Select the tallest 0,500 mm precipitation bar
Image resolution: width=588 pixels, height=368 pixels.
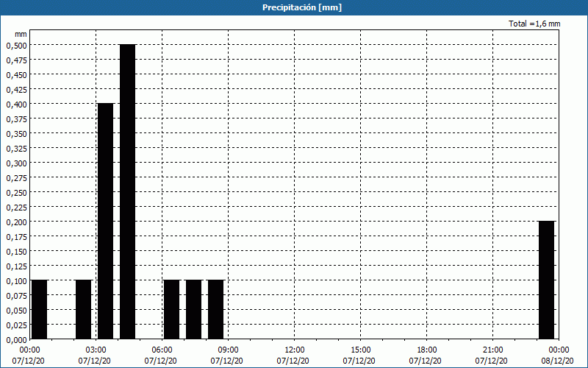click(127, 191)
